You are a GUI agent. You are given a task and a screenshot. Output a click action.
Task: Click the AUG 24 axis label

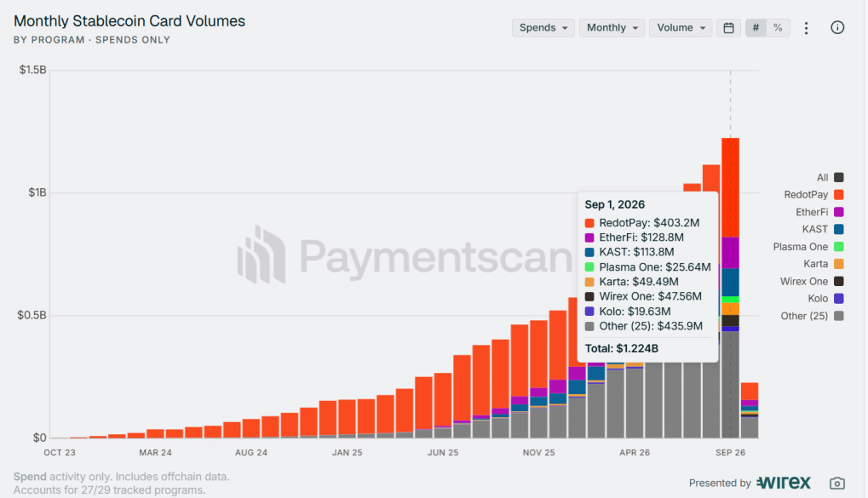pos(251,453)
